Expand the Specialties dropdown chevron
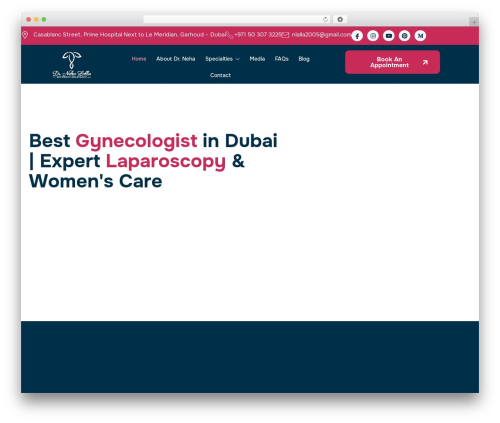The width and height of the screenshot is (500, 423). 238,59
